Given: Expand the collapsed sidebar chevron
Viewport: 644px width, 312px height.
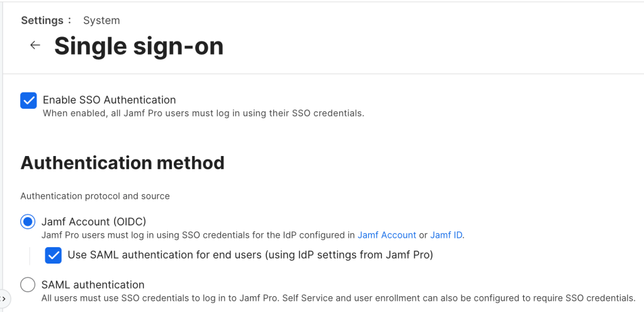Looking at the screenshot, I should [x=4, y=298].
